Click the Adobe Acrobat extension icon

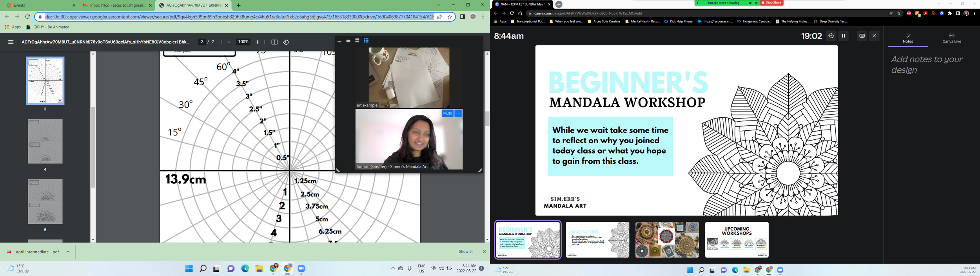(x=925, y=13)
